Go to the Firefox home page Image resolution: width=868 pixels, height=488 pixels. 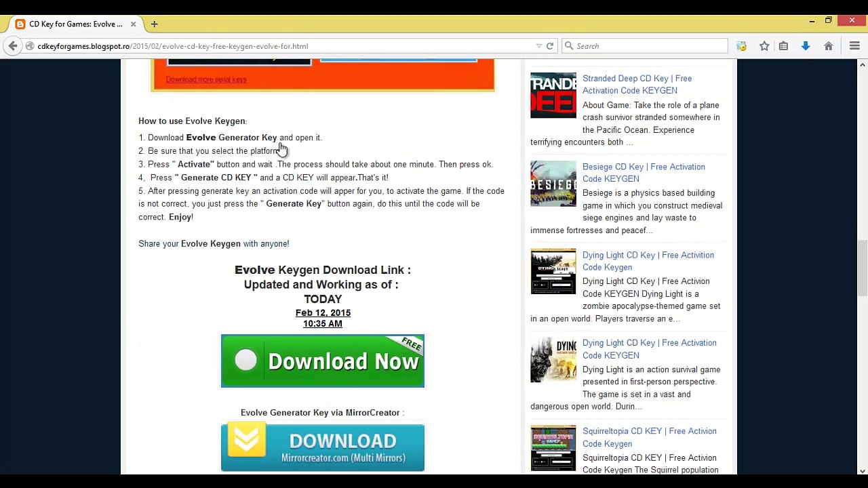(828, 46)
